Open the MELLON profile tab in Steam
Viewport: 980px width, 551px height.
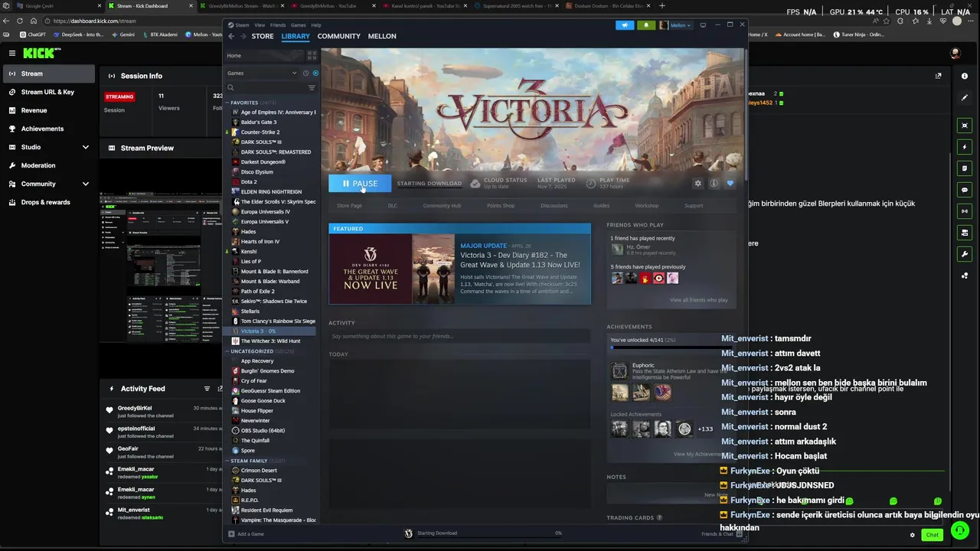(382, 36)
